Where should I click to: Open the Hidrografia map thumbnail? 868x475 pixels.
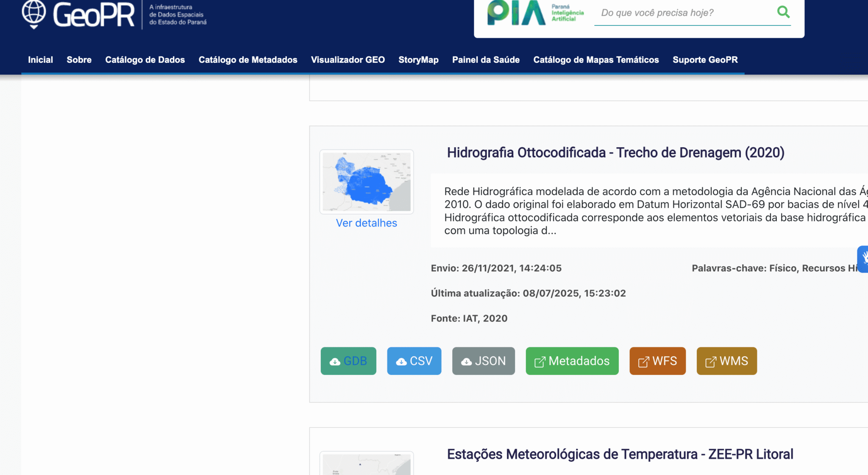point(367,182)
